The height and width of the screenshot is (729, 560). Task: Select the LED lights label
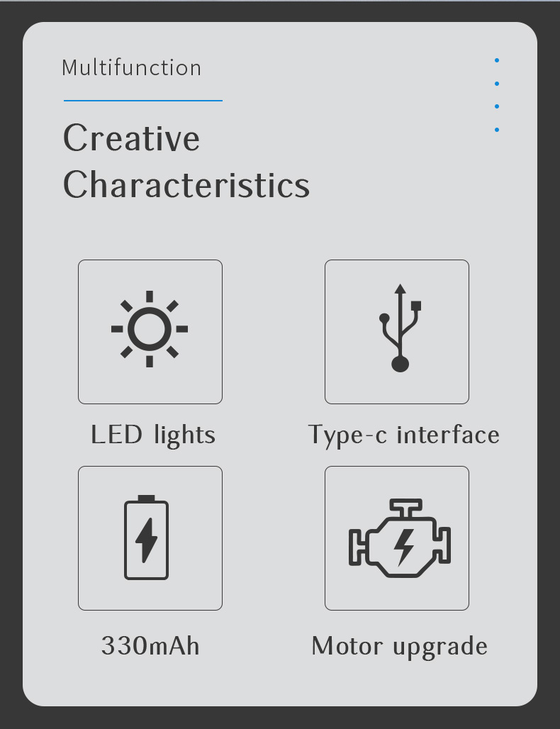click(153, 435)
